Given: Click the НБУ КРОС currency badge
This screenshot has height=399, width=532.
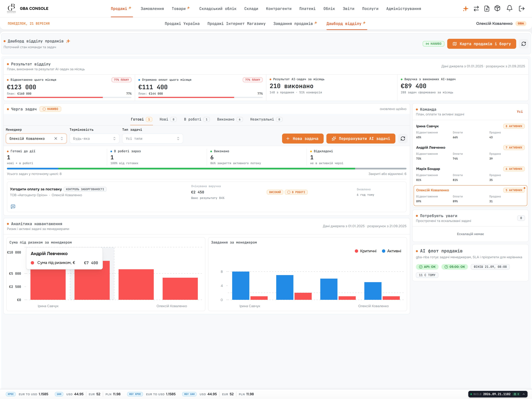Looking at the screenshot, I should [x=135, y=394].
